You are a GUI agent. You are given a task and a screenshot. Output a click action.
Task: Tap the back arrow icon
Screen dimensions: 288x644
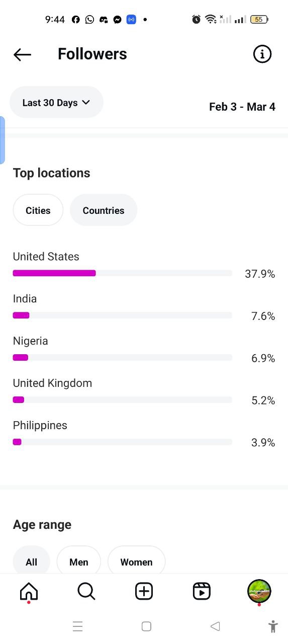click(22, 54)
